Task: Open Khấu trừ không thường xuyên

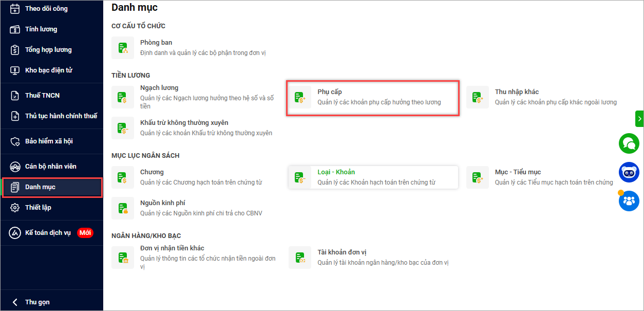Action: [x=184, y=123]
